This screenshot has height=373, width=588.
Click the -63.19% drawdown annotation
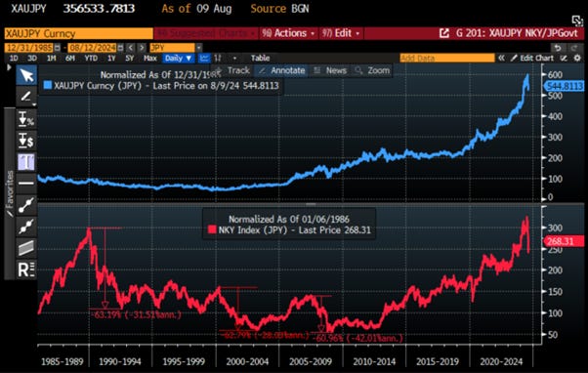coord(137,314)
